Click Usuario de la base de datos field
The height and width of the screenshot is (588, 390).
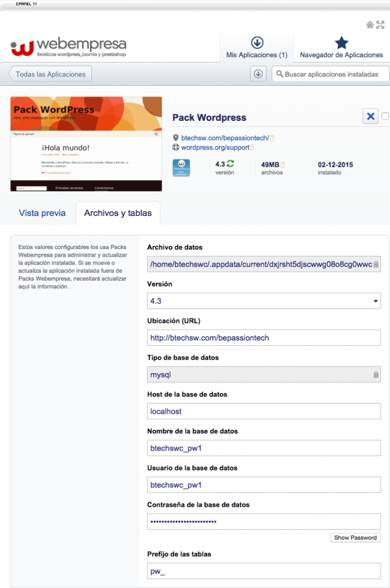(x=264, y=484)
